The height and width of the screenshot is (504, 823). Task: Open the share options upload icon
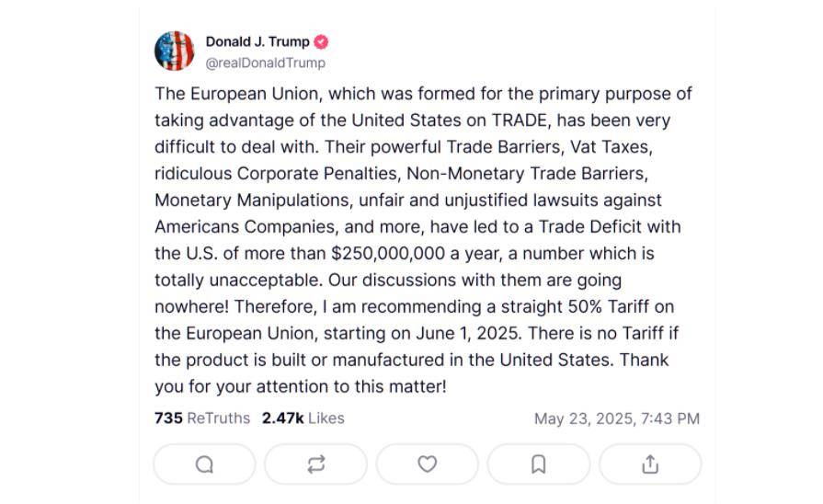[x=650, y=464]
